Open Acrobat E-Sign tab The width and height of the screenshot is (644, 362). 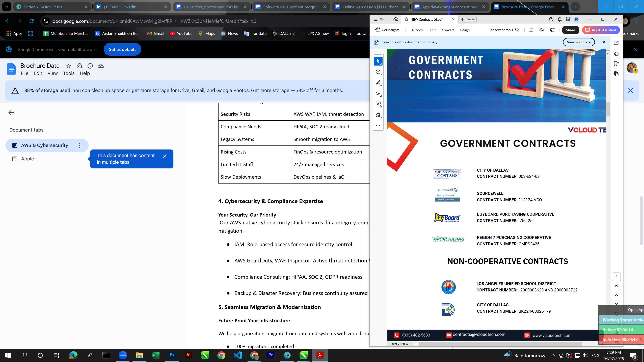(x=465, y=30)
